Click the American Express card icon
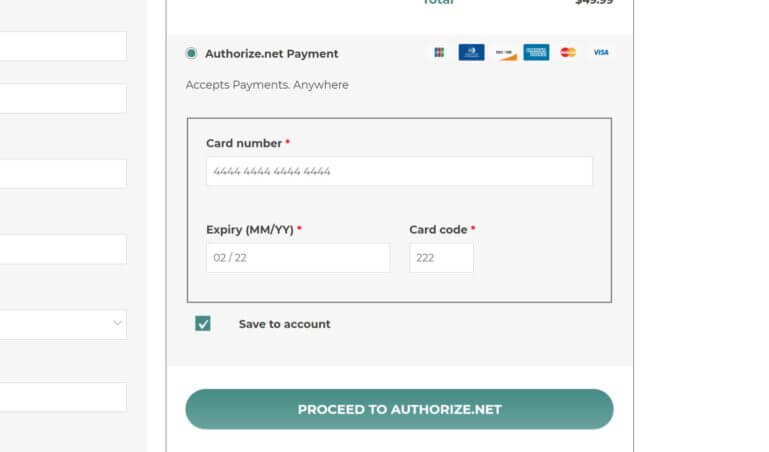Screen dimensions: 769x452 pyautogui.click(x=536, y=52)
